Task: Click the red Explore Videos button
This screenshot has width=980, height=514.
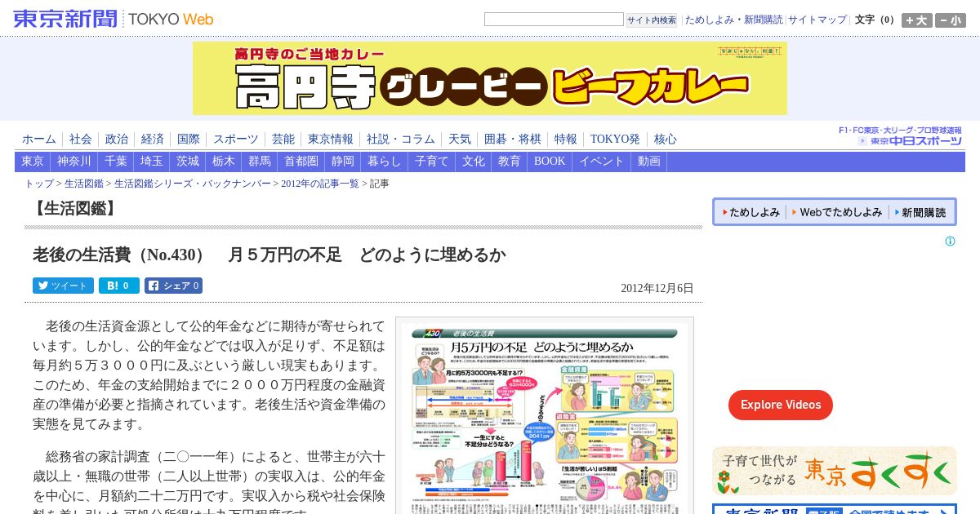Action: (x=781, y=405)
